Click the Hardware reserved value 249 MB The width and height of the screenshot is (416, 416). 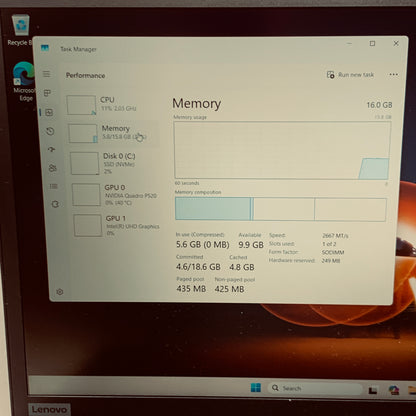click(x=331, y=261)
